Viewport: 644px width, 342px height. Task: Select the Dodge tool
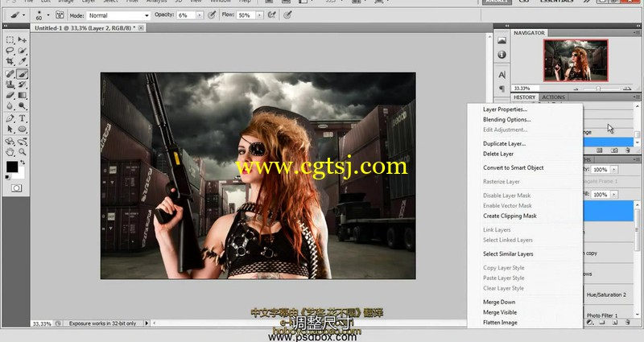(23, 106)
